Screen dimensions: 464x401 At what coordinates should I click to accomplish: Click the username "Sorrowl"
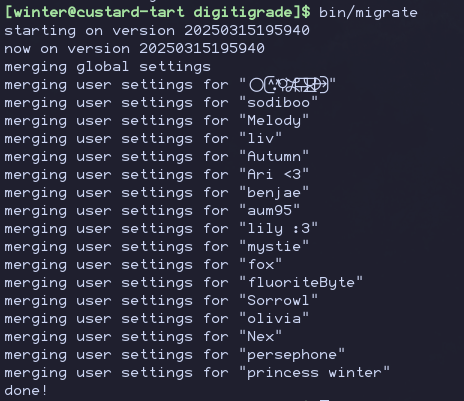point(278,301)
